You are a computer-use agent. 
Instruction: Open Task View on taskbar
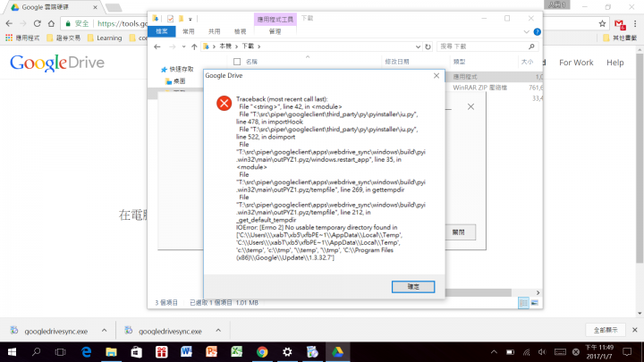[61, 352]
